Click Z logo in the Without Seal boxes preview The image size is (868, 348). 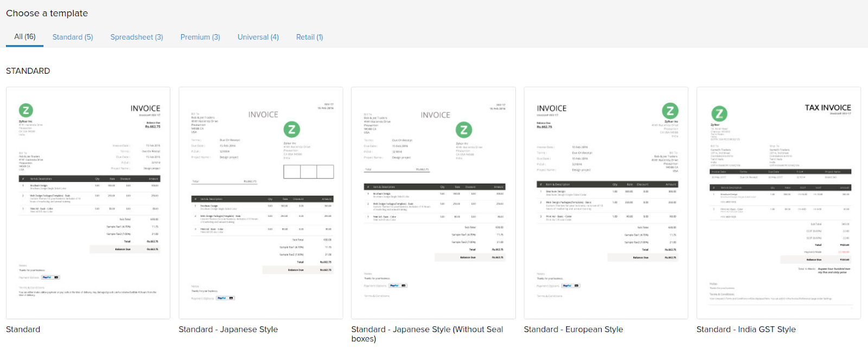464,130
